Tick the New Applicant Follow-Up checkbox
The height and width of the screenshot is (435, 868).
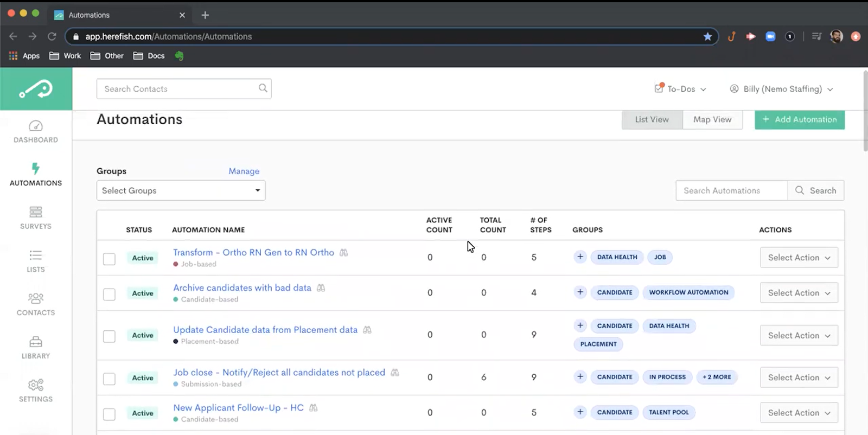click(x=109, y=414)
